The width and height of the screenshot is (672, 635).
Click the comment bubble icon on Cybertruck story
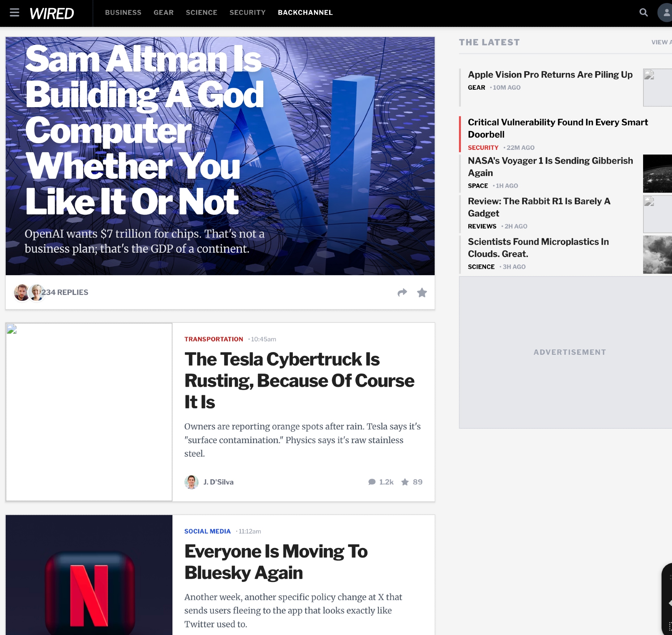click(x=372, y=482)
